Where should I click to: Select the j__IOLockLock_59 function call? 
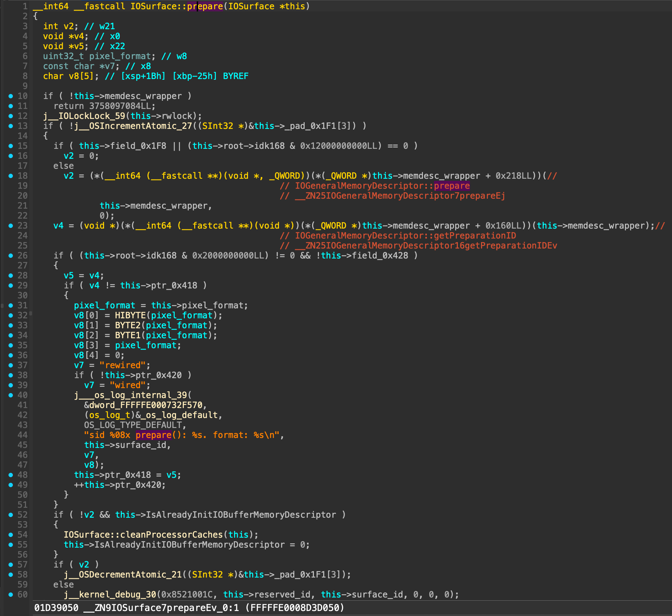point(84,116)
